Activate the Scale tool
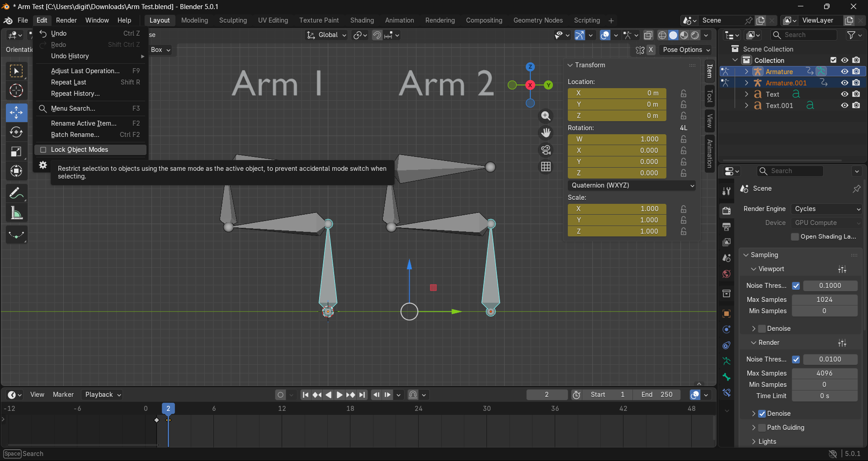Viewport: 868px width, 461px height. pos(16,151)
